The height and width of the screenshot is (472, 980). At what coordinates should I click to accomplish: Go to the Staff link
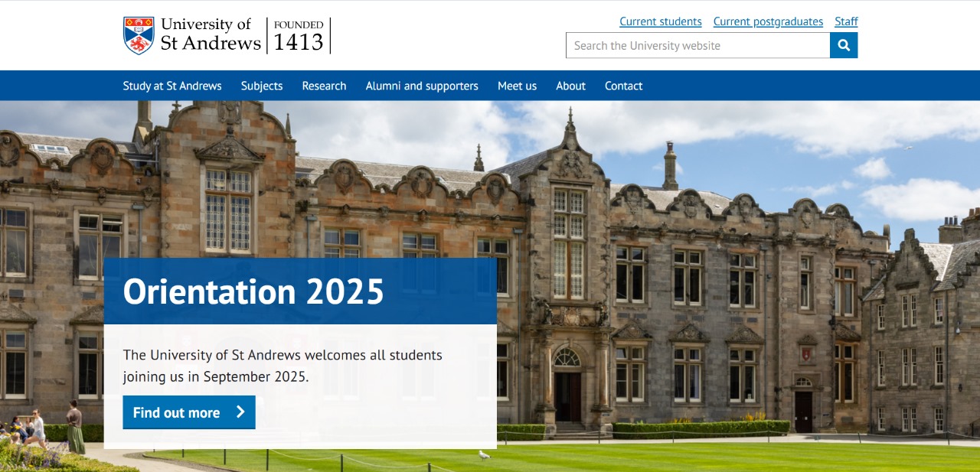(846, 21)
